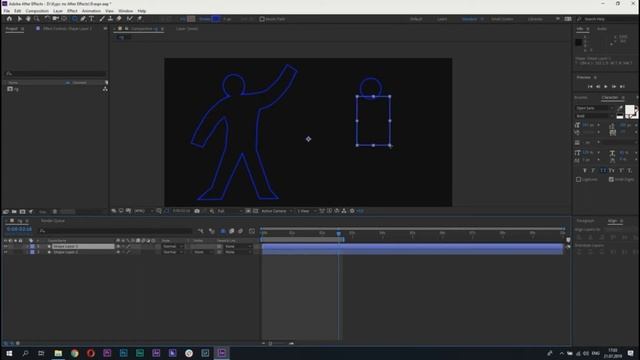
Task: Open the 1 View layout dropdown
Action: pos(306,211)
